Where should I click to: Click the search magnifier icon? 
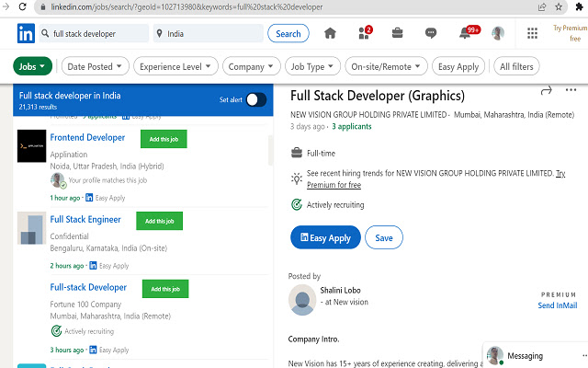45,33
